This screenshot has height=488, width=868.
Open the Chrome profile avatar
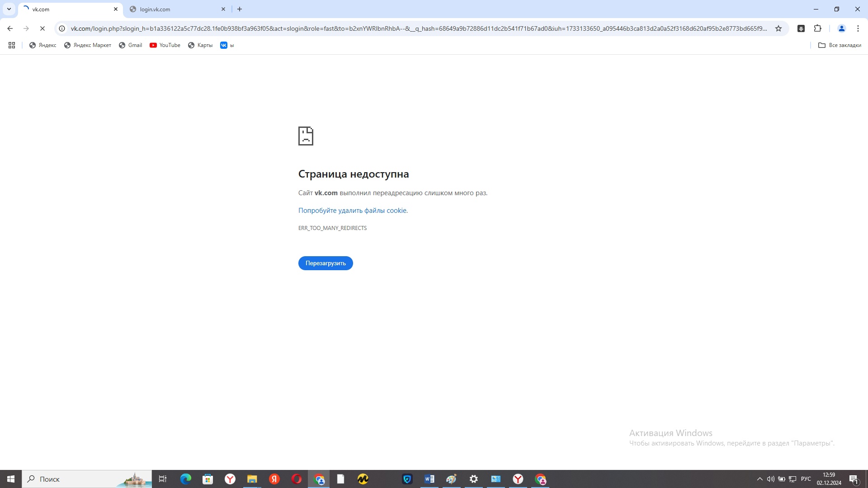coord(841,28)
